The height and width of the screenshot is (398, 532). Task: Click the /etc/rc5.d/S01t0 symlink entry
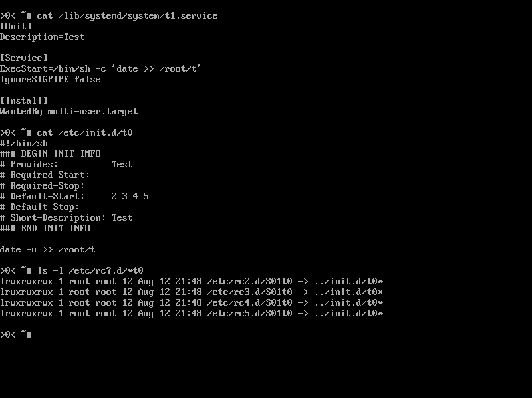[x=192, y=313]
